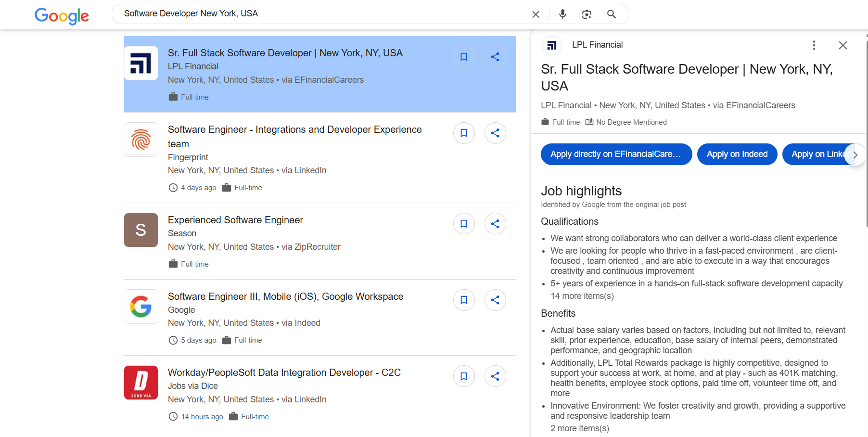The image size is (868, 437).
Task: Click the Fingerprint company logo thumbnail
Action: (140, 139)
